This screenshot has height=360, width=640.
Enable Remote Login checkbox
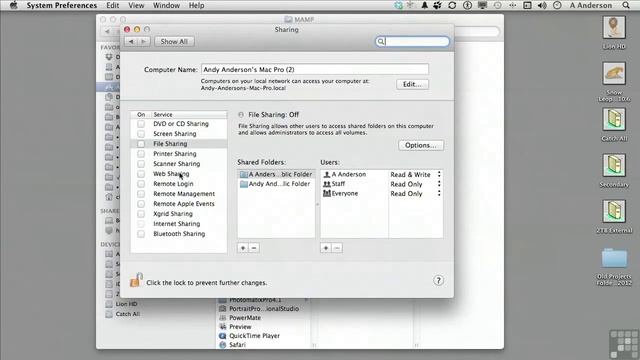coord(141,184)
